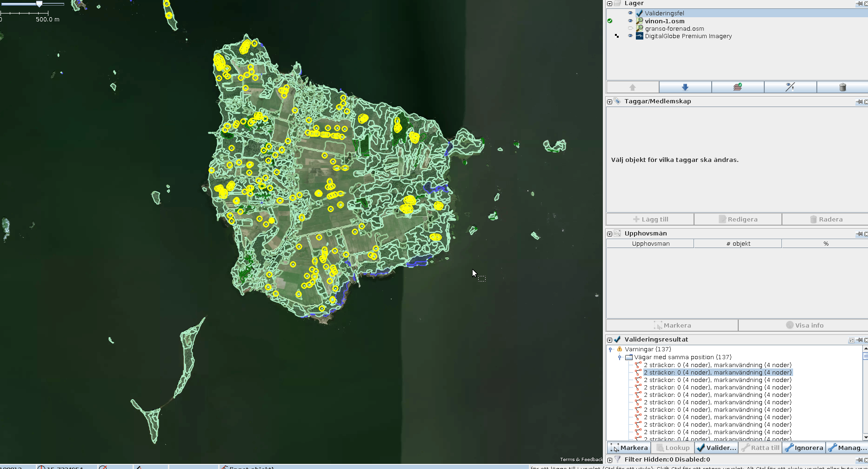The image size is (868, 469).
Task: Click the Markera button in Valideringsresultat
Action: coord(629,448)
